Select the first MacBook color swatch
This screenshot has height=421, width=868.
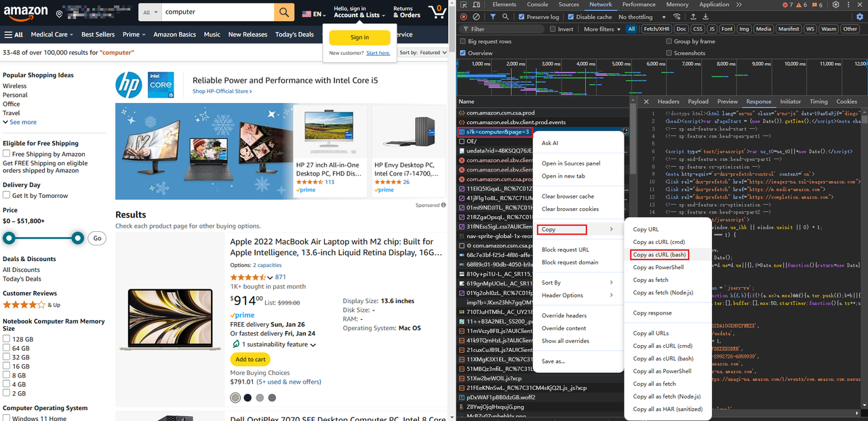235,398
